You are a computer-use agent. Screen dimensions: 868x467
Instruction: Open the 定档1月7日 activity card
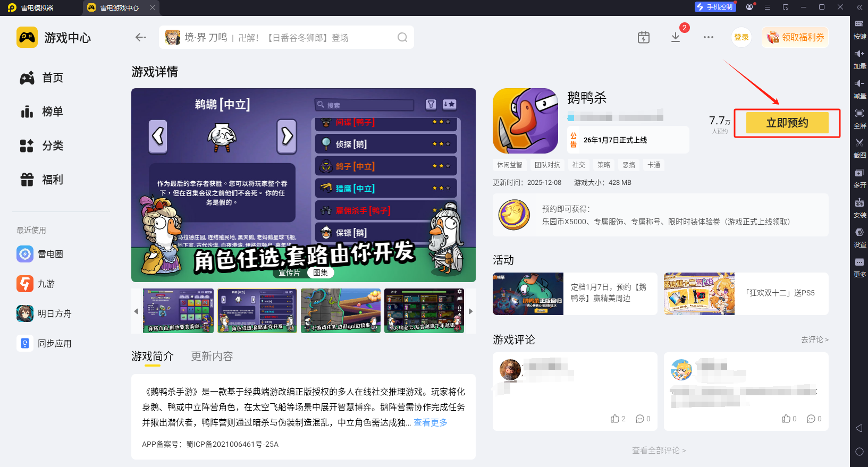coord(575,294)
